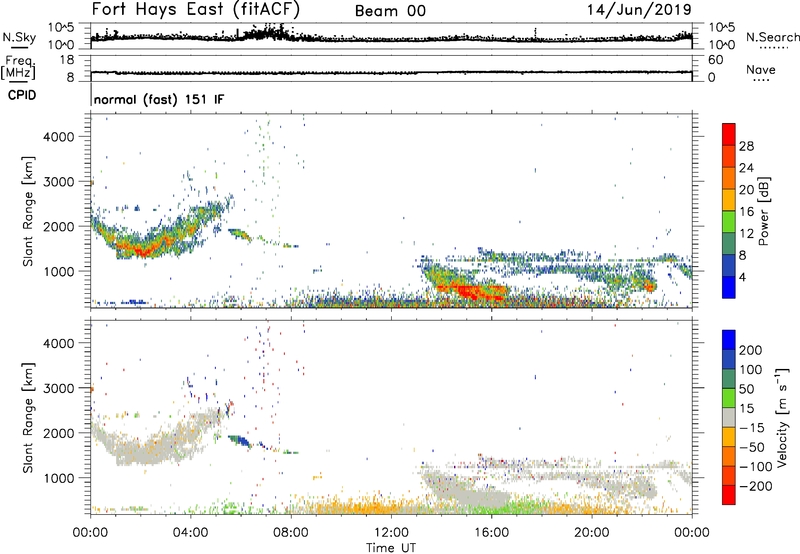Click "4000" on the power panel axis
Screen dimensions: 800x554
pyautogui.click(x=59, y=137)
